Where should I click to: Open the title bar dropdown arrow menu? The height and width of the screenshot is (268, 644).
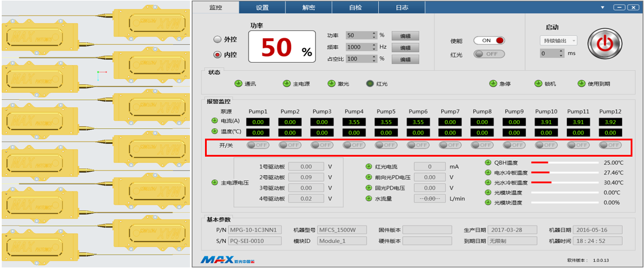603,8
